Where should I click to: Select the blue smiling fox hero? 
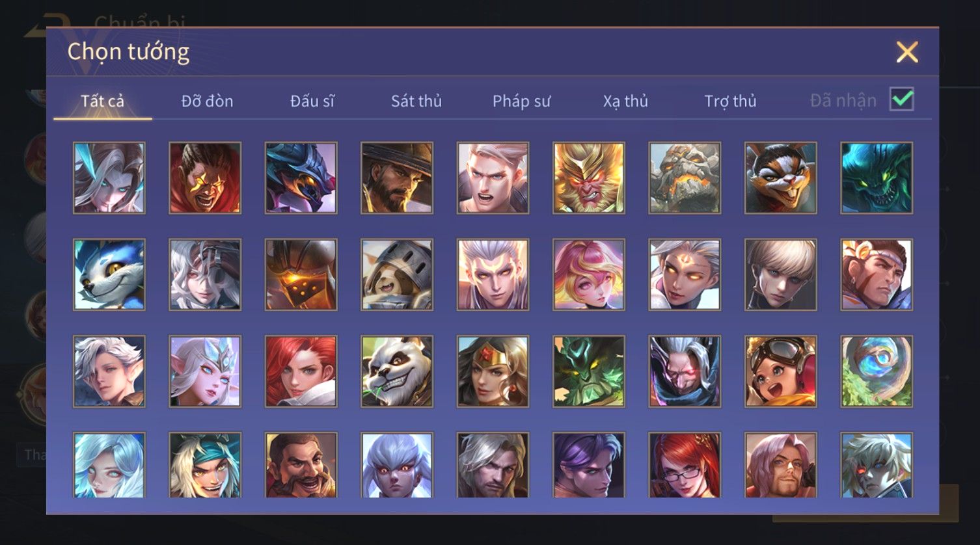point(109,274)
